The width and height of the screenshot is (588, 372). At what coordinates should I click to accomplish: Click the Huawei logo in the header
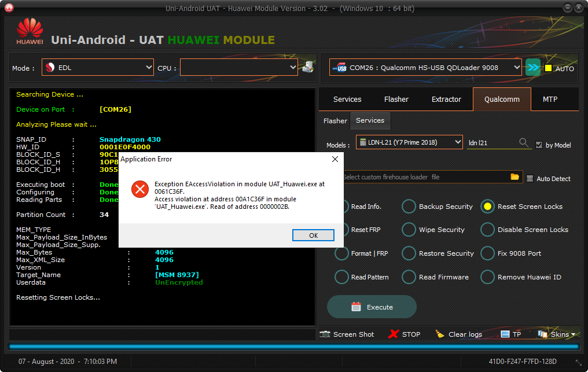click(x=30, y=31)
